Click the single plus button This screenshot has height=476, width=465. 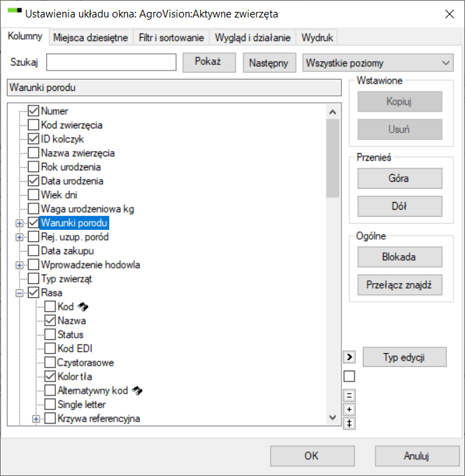tap(350, 409)
